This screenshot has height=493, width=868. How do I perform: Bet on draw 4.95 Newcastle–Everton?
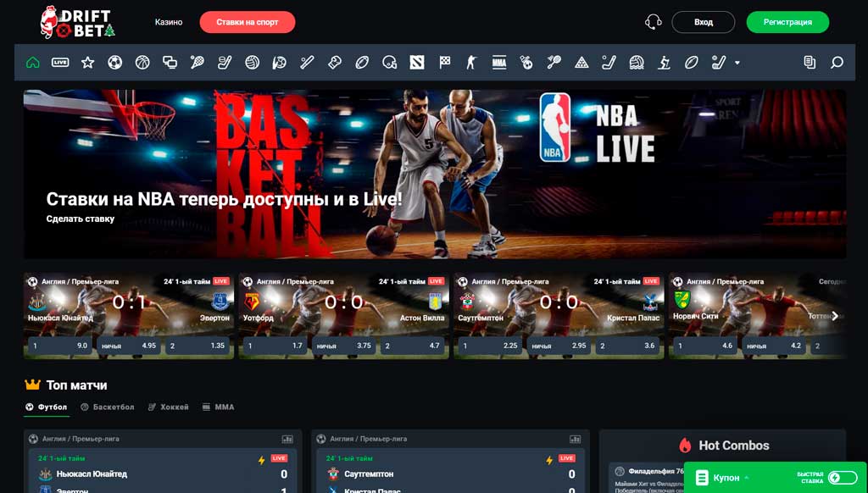coord(129,346)
